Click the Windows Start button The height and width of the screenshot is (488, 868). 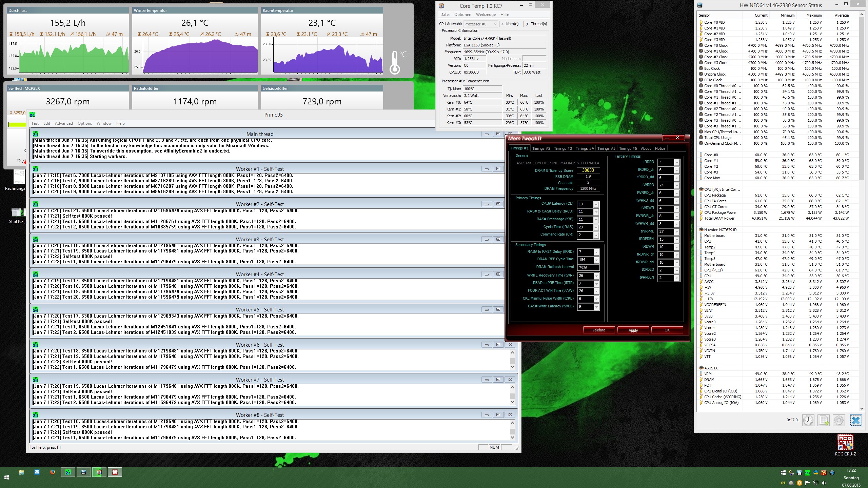click(x=6, y=477)
